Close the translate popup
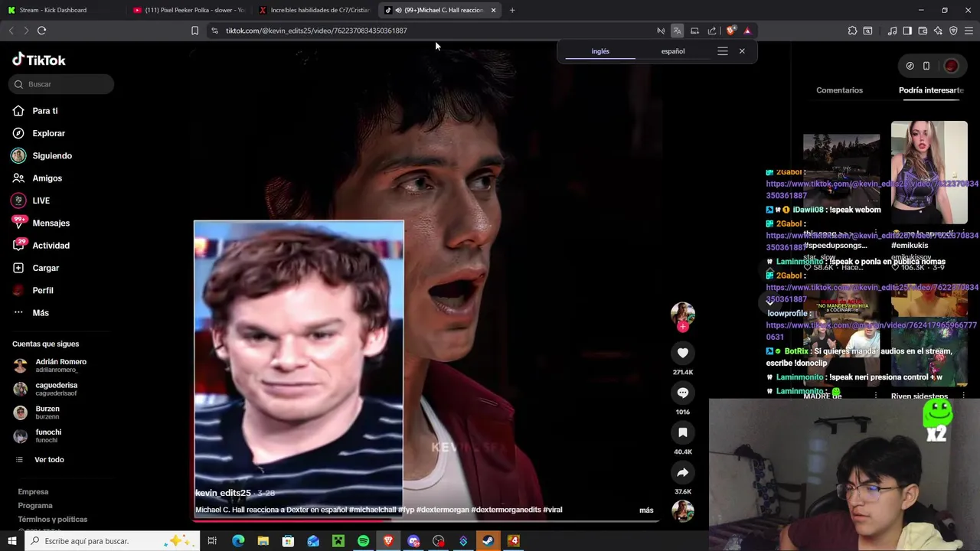The width and height of the screenshot is (980, 551). 742,51
